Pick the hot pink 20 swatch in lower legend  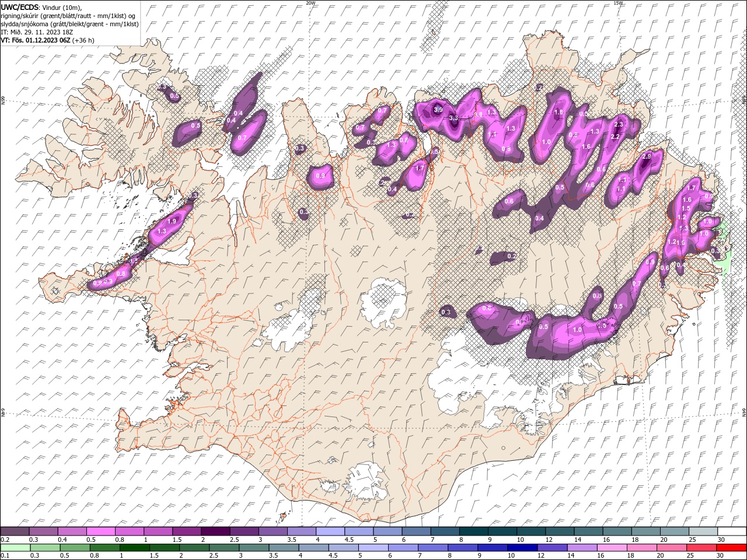(x=671, y=548)
